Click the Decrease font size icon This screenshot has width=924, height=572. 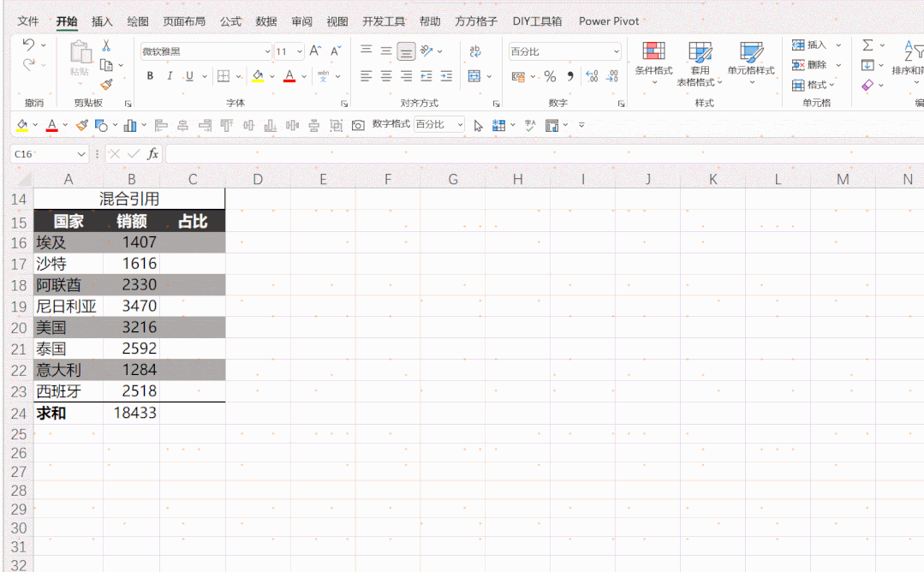click(x=336, y=51)
